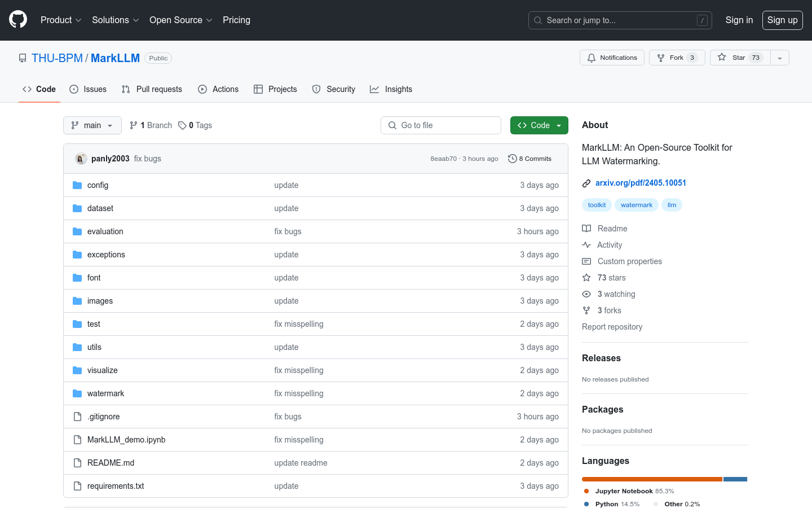The image size is (812, 508).
Task: Select the watermark topic tag
Action: 637,205
